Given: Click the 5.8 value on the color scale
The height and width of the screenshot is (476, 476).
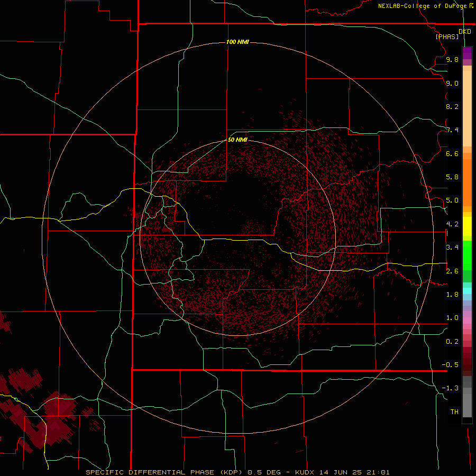Looking at the screenshot, I should [x=452, y=177].
